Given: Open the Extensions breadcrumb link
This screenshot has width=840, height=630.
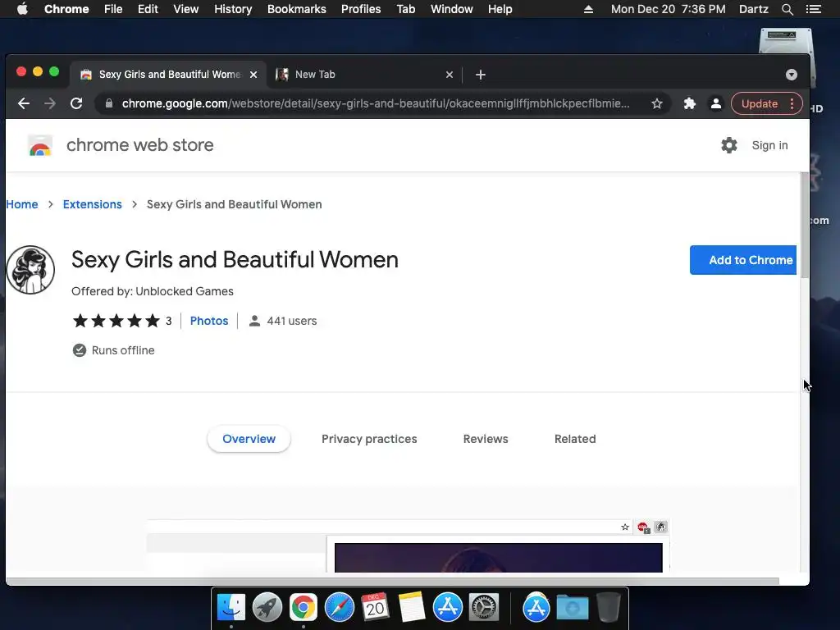Looking at the screenshot, I should [x=92, y=204].
